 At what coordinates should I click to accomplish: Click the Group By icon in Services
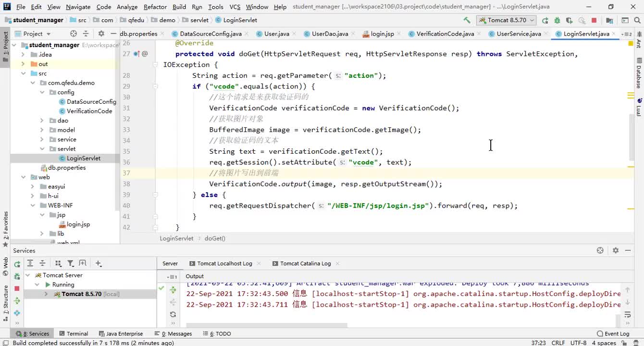click(x=58, y=263)
